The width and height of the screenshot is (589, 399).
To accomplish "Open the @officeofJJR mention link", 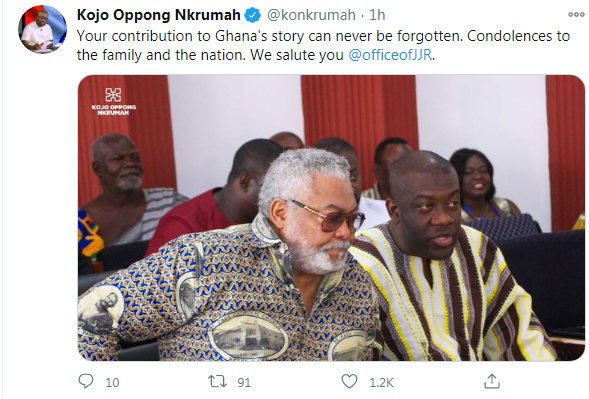I will [x=390, y=55].
